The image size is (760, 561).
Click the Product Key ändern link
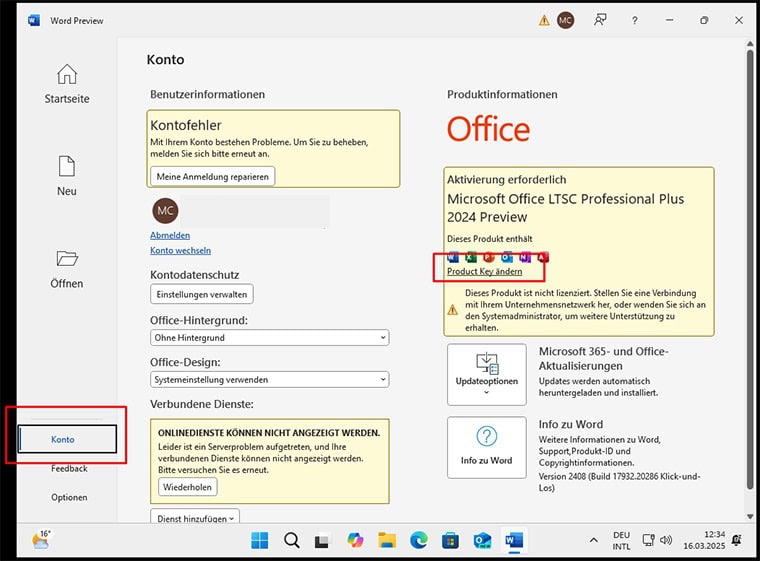[484, 271]
